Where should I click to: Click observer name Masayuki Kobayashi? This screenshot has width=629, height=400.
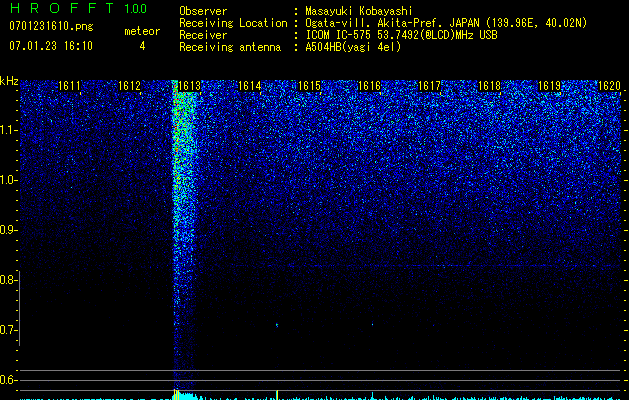pos(359,11)
